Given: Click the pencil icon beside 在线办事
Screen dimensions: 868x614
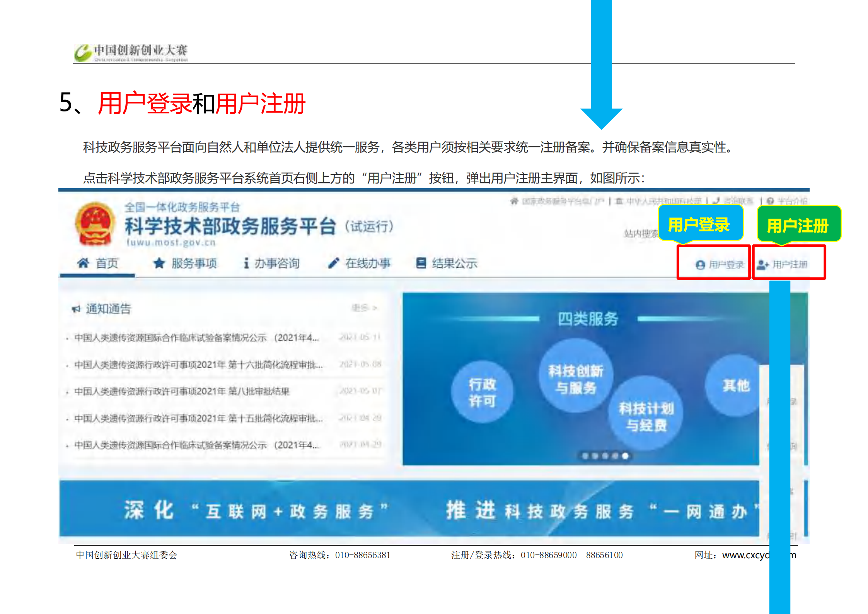Looking at the screenshot, I should click(x=334, y=263).
